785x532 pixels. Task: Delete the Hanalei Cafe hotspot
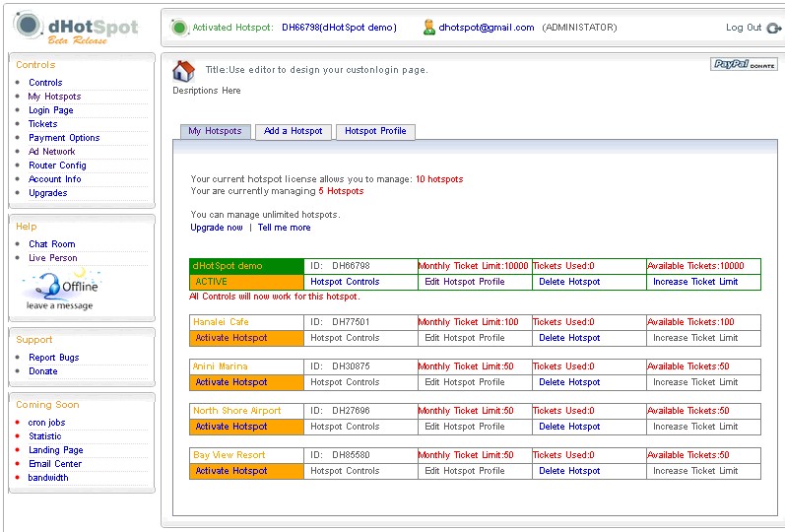pos(569,338)
